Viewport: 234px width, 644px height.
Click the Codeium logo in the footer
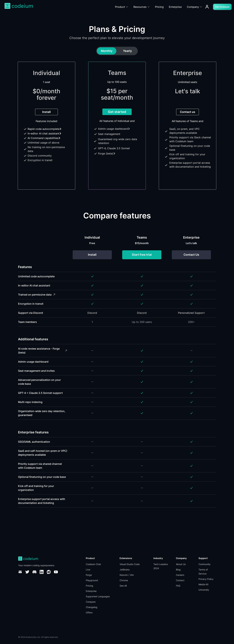click(28, 558)
